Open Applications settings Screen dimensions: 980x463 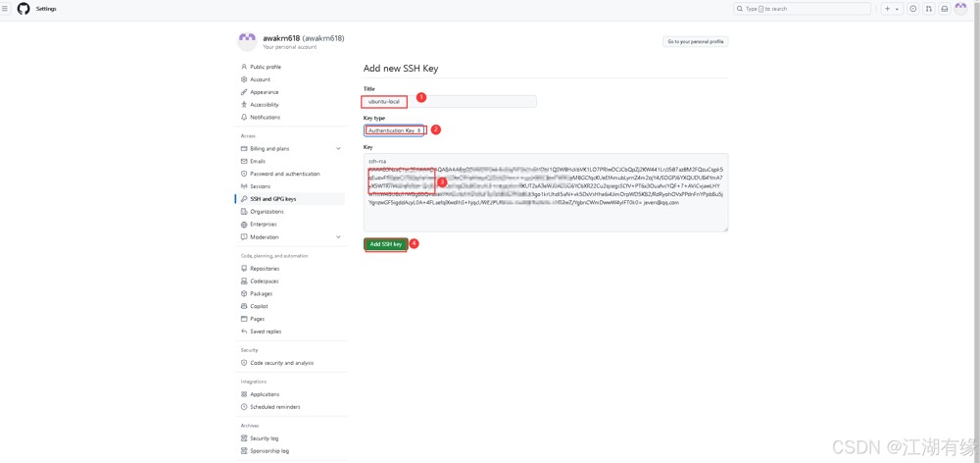[265, 394]
